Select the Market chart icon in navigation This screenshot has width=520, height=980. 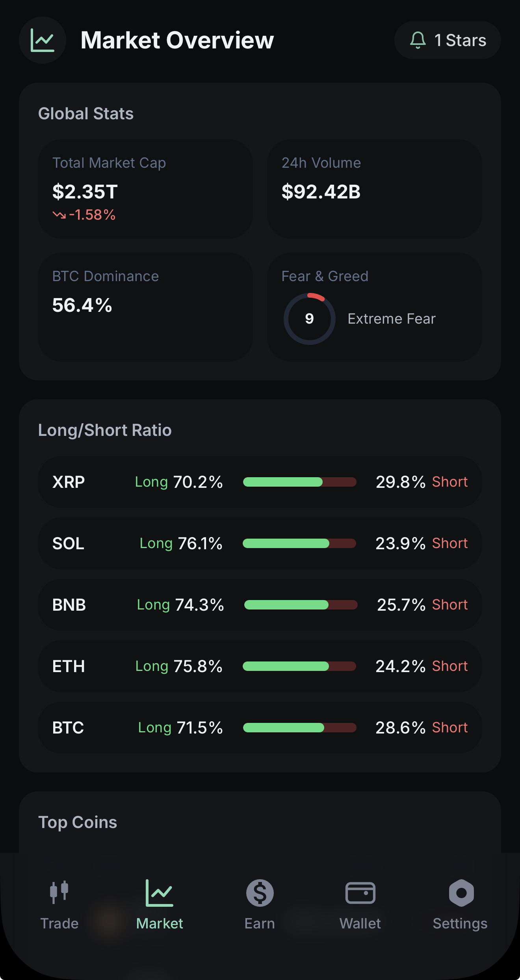[159, 893]
